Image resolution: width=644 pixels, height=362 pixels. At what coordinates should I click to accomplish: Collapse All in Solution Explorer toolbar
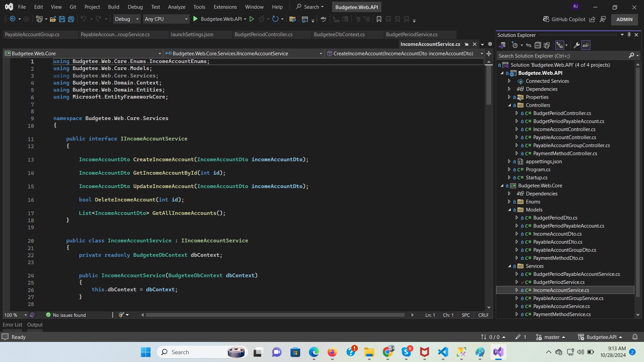(x=538, y=45)
